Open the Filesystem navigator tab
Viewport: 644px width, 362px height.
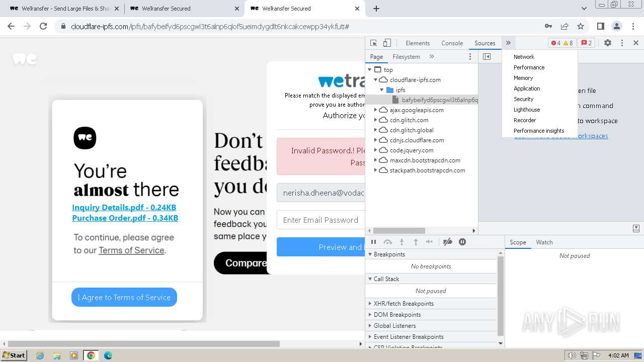[406, 57]
